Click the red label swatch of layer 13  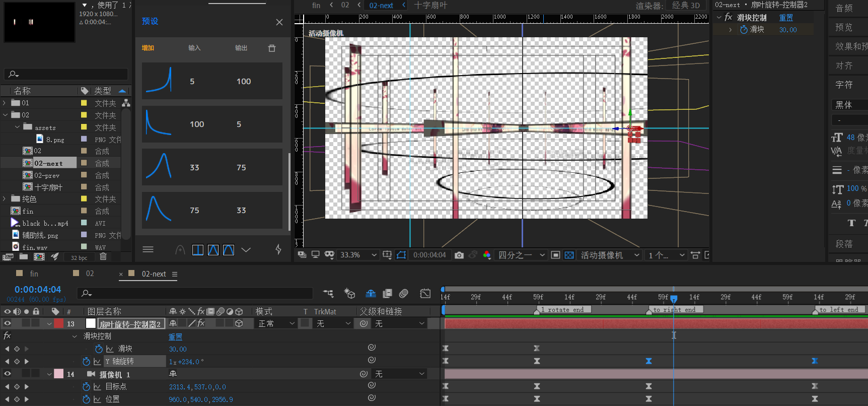(59, 323)
